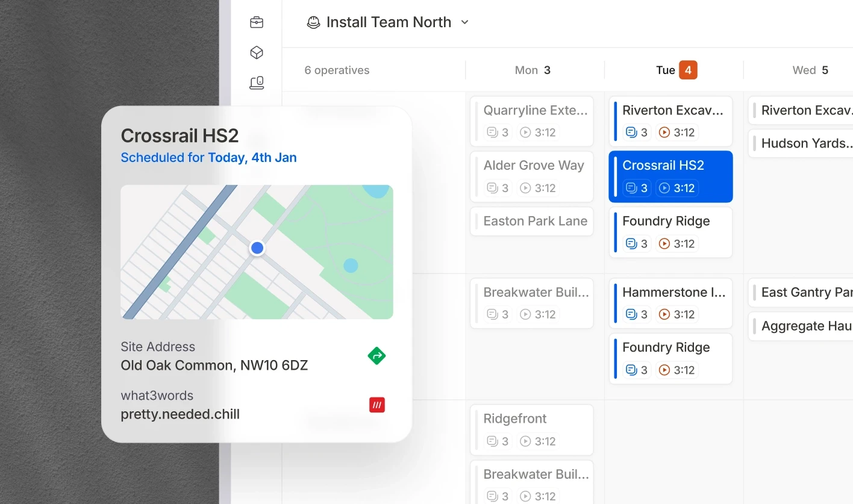The height and width of the screenshot is (504, 853).
Task: Click the notes icon on the Crossrail HS2 card
Action: (x=630, y=188)
